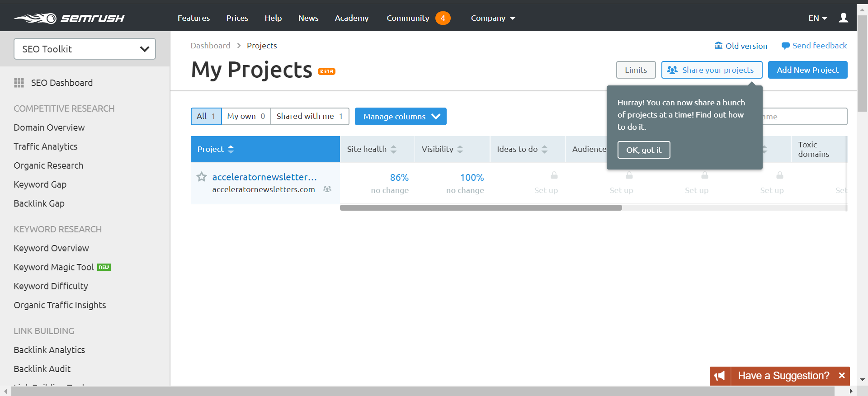Viewport: 868px width, 396px height.
Task: Open Backlink Audit in sidebar
Action: pos(42,369)
